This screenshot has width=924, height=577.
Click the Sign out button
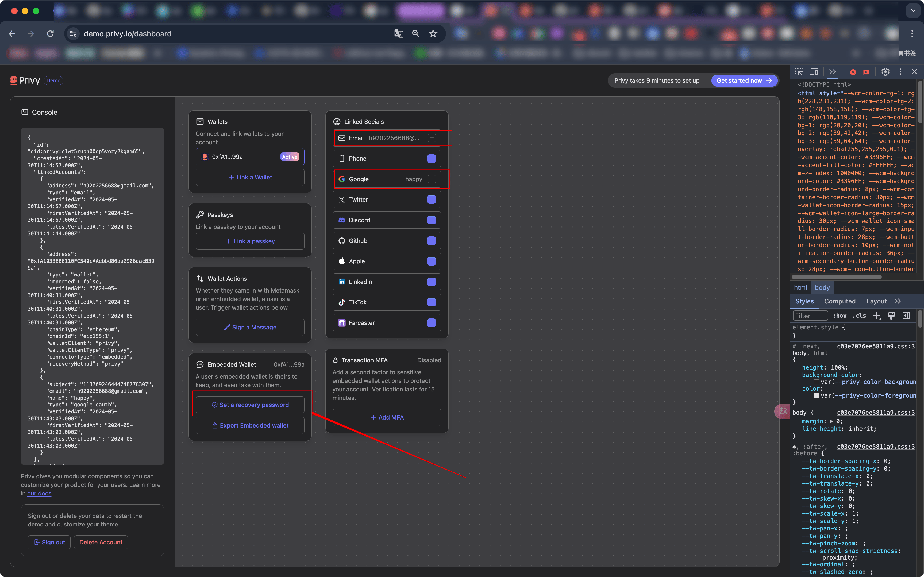click(49, 542)
